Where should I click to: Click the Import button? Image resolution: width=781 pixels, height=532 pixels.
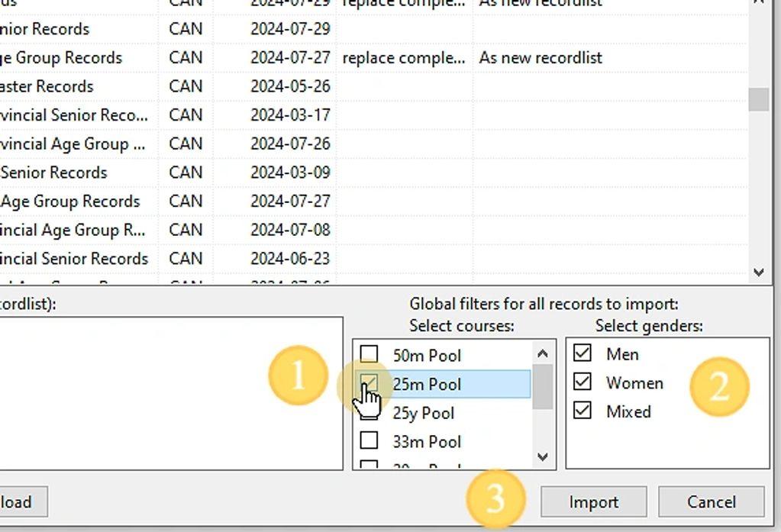pos(593,501)
